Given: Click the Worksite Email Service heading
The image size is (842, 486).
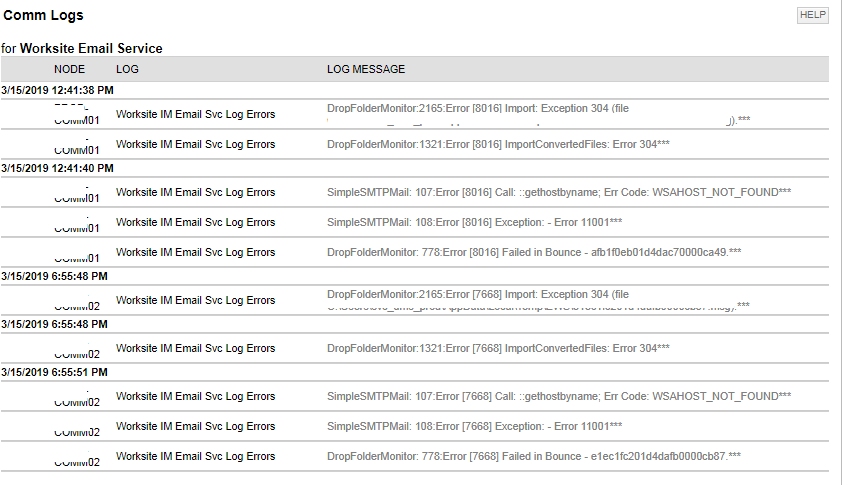Looking at the screenshot, I should 91,48.
